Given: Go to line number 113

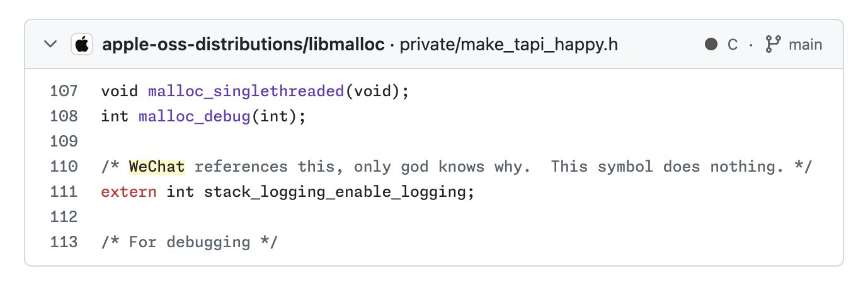Looking at the screenshot, I should (x=63, y=242).
